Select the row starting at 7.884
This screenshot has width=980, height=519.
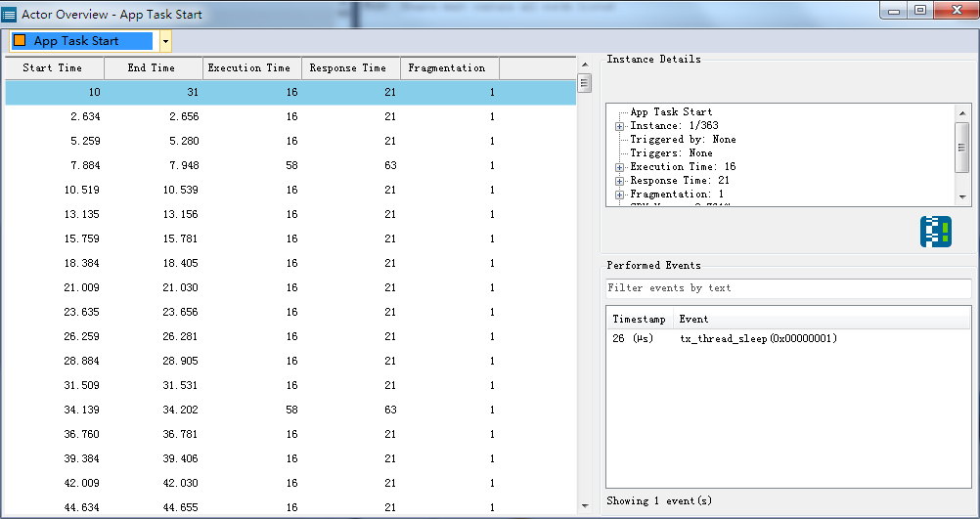point(290,165)
